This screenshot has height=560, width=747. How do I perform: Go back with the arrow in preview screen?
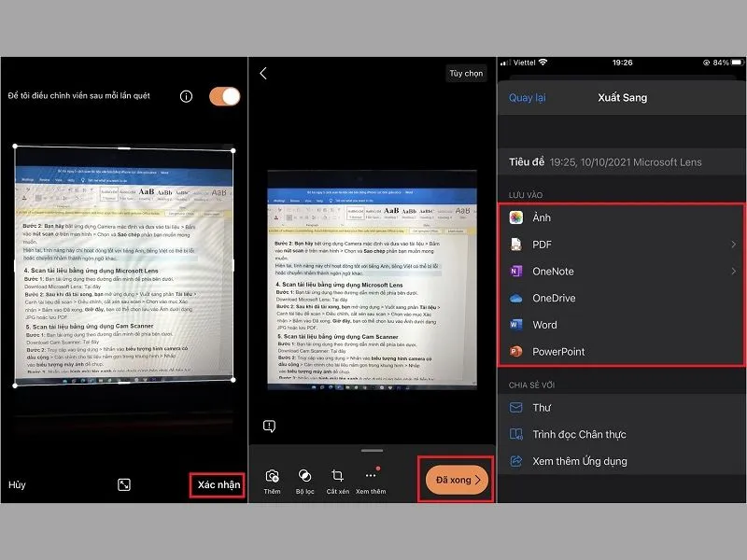point(263,74)
